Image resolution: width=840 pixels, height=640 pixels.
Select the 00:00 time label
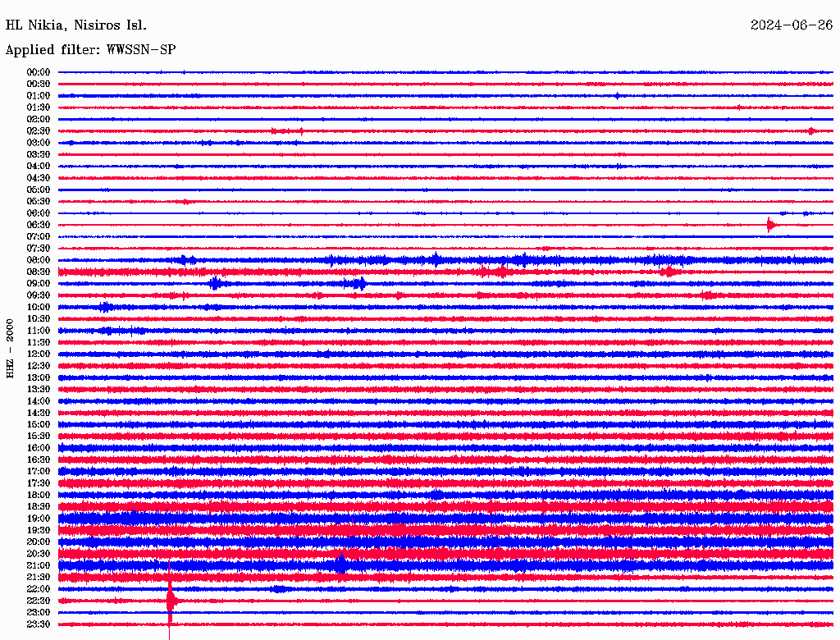tap(39, 72)
